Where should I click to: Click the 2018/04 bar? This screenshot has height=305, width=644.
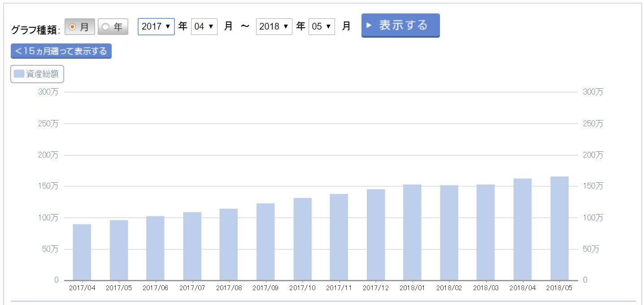pyautogui.click(x=522, y=230)
